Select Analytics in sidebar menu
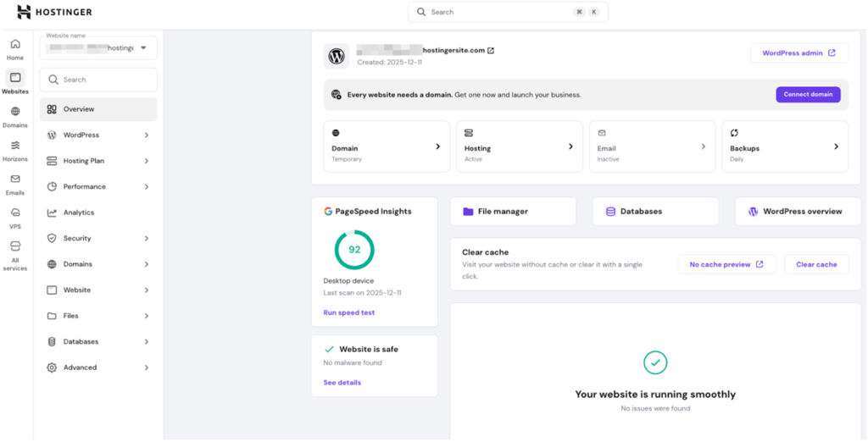Screen dimensions: 868x442 (98, 213)
